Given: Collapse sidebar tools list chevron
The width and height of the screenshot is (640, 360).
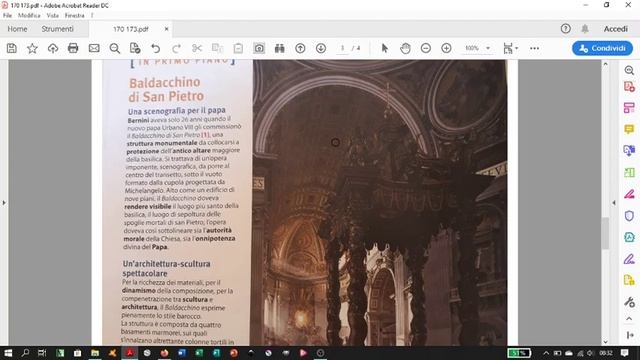Looking at the screenshot, I should [x=629, y=319].
